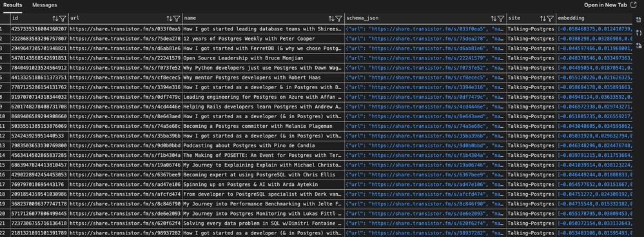Open filter for the url column
Viewport: 644px width, 237px height.
[x=176, y=19]
